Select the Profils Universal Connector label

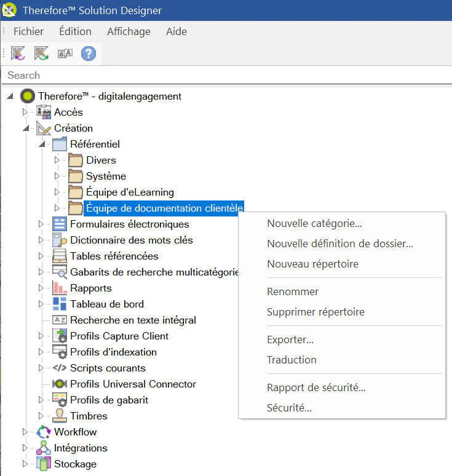133,384
